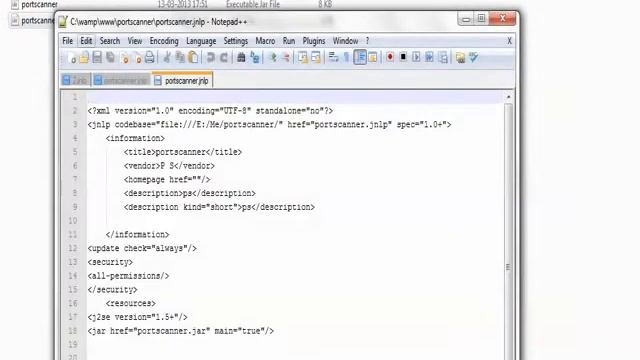Click the Cut scissors icon
Screen dimensions: 640x360
point(167,58)
